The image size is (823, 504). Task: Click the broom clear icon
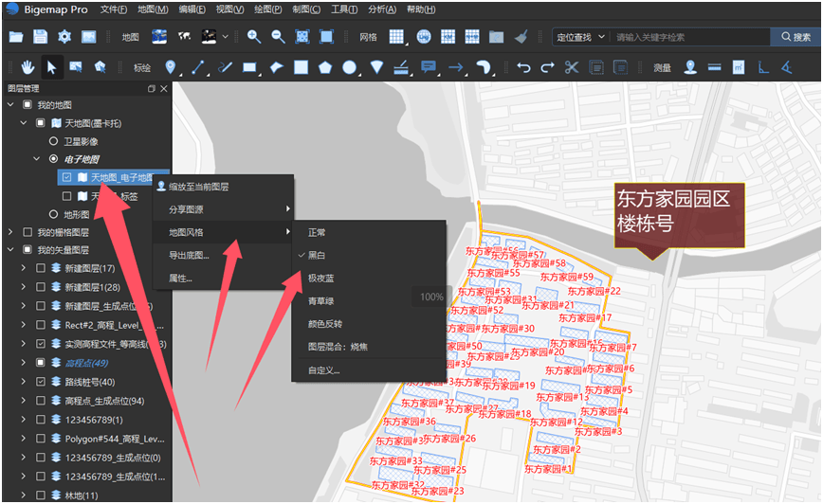521,37
